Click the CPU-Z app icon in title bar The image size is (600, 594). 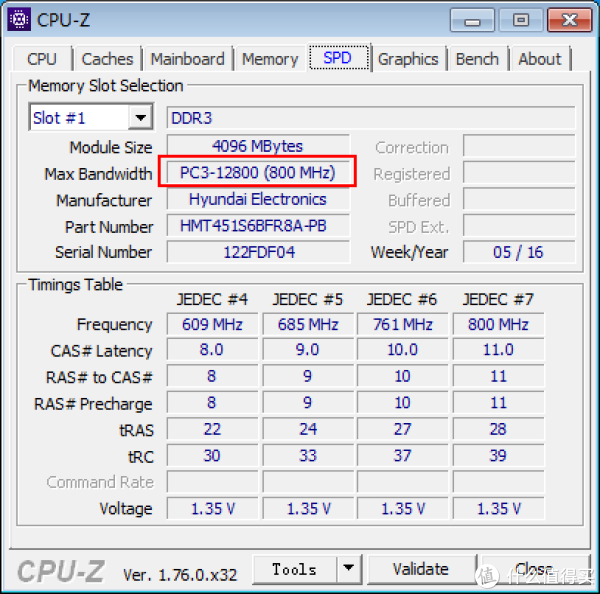19,19
